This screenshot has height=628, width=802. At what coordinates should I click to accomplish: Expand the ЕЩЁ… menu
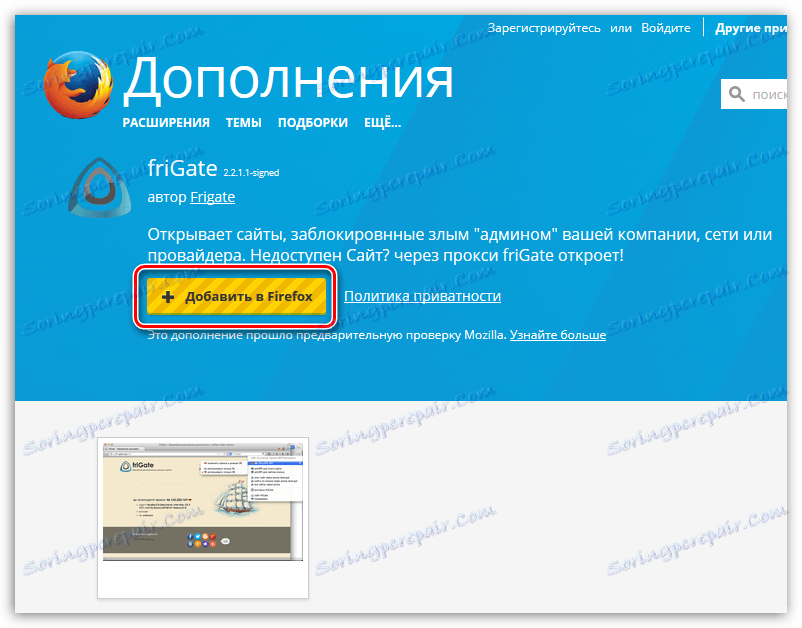point(383,123)
